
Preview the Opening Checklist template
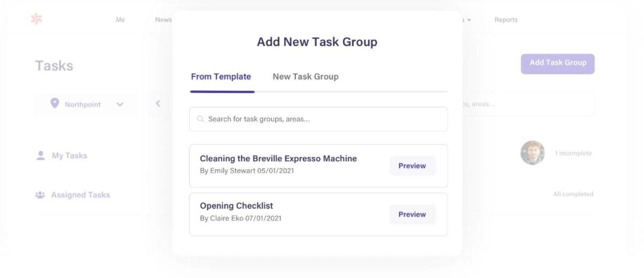pos(412,215)
